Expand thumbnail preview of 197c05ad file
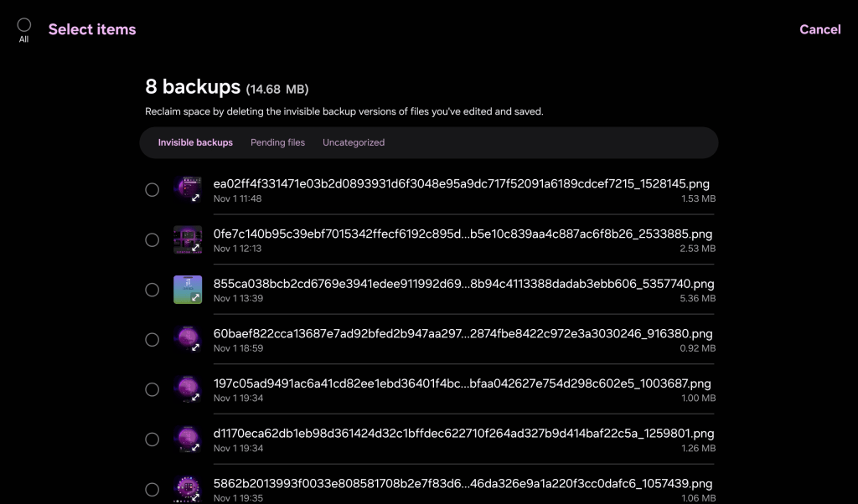858x504 pixels. click(195, 397)
